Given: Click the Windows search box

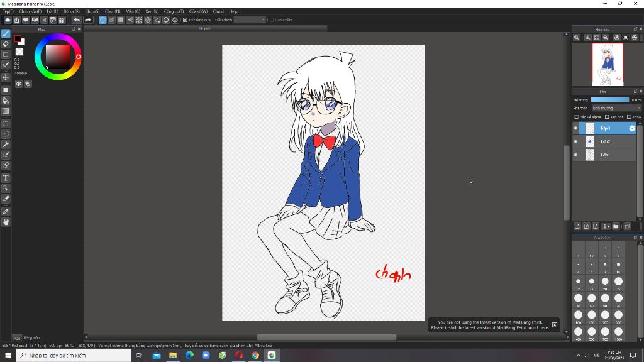Looking at the screenshot, I should (x=74, y=356).
